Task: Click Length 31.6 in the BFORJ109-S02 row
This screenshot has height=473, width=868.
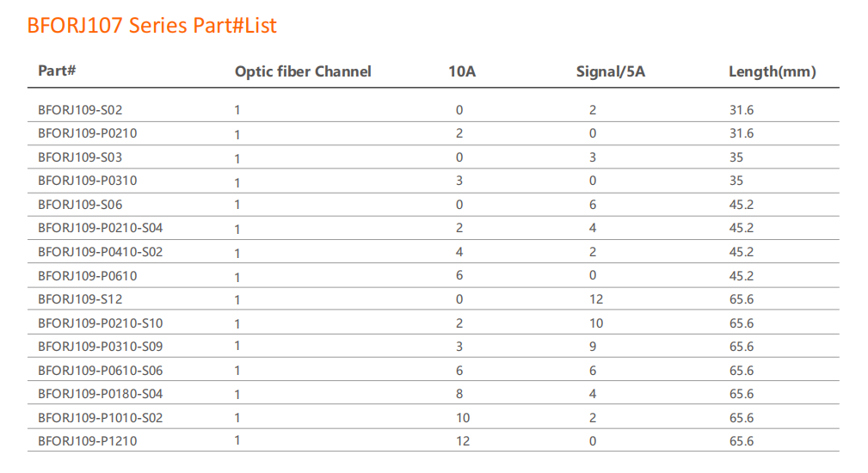Action: [x=741, y=110]
